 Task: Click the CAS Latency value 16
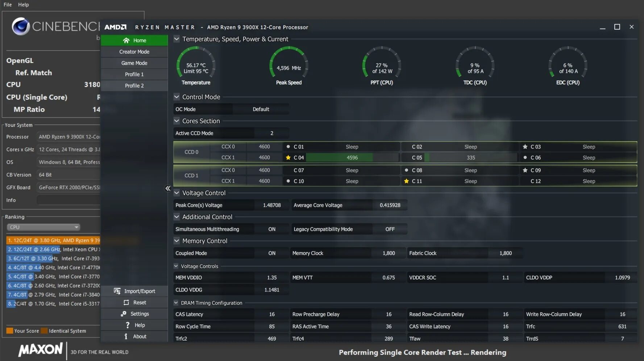coord(272,314)
